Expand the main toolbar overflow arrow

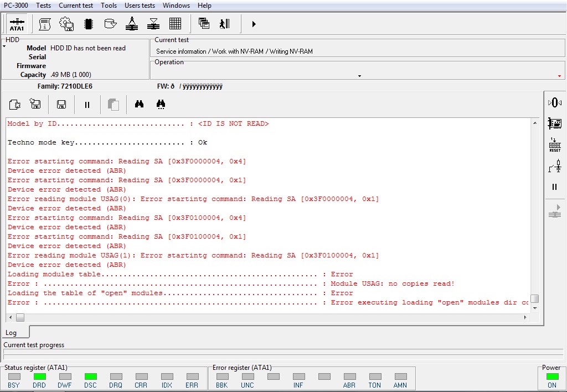(x=254, y=24)
